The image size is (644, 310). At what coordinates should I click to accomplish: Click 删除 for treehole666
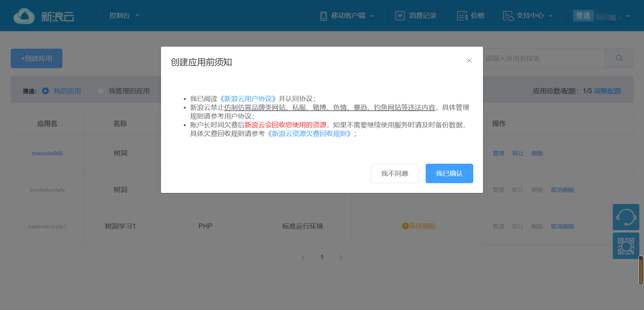point(537,153)
